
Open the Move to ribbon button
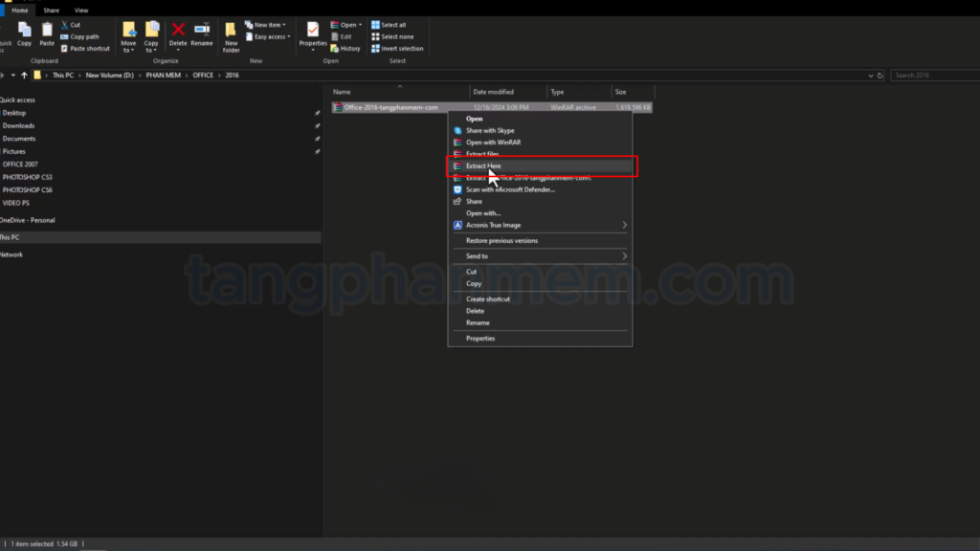[129, 37]
